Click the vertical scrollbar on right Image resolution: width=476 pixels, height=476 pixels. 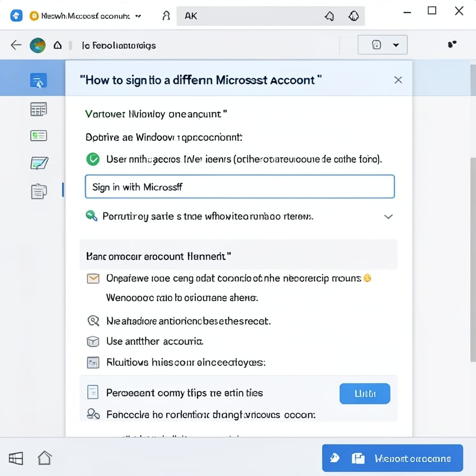pyautogui.click(x=473, y=259)
